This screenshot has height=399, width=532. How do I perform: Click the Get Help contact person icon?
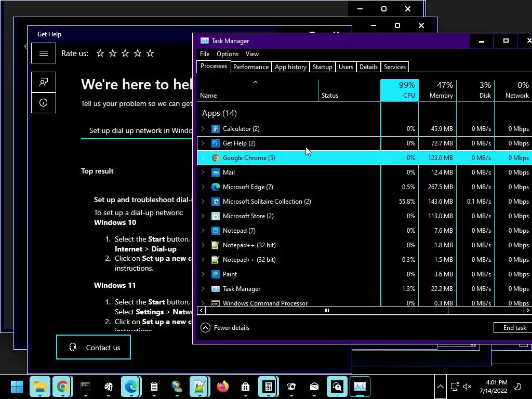point(44,82)
